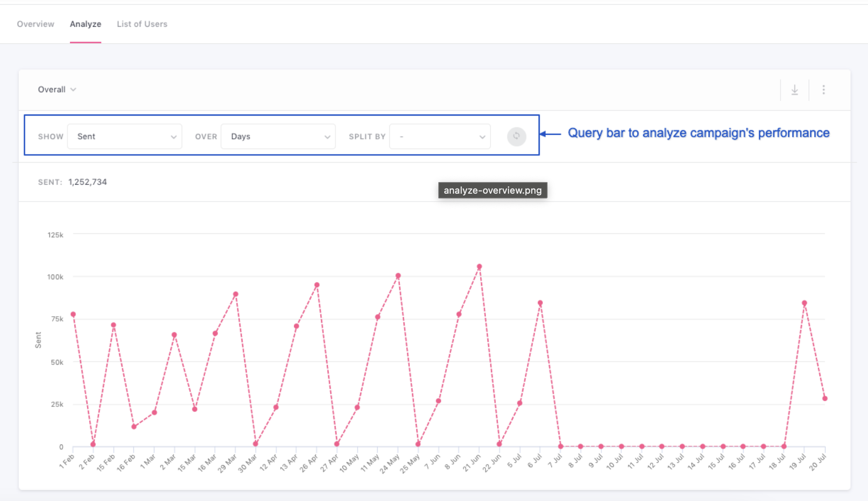
Task: Click the 27 Apr x-axis label
Action: (x=329, y=464)
